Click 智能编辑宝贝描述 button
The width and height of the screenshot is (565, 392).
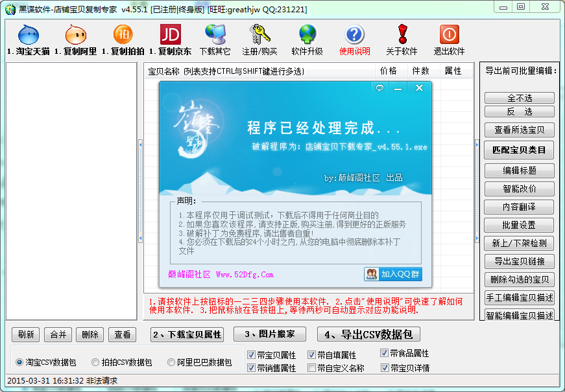pyautogui.click(x=519, y=315)
